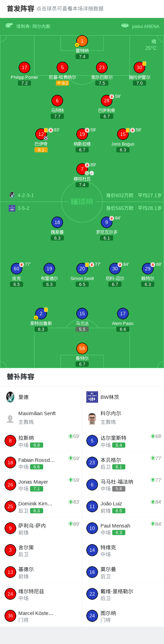This screenshot has height=644, width=164.
Task: Tap the referee whistle icon
Action: pyautogui.click(x=9, y=26)
